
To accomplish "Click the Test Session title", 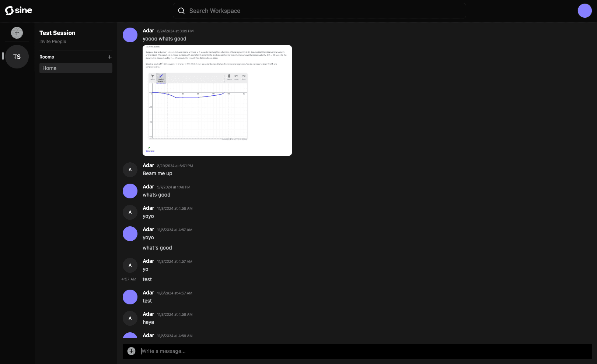I will tap(57, 33).
